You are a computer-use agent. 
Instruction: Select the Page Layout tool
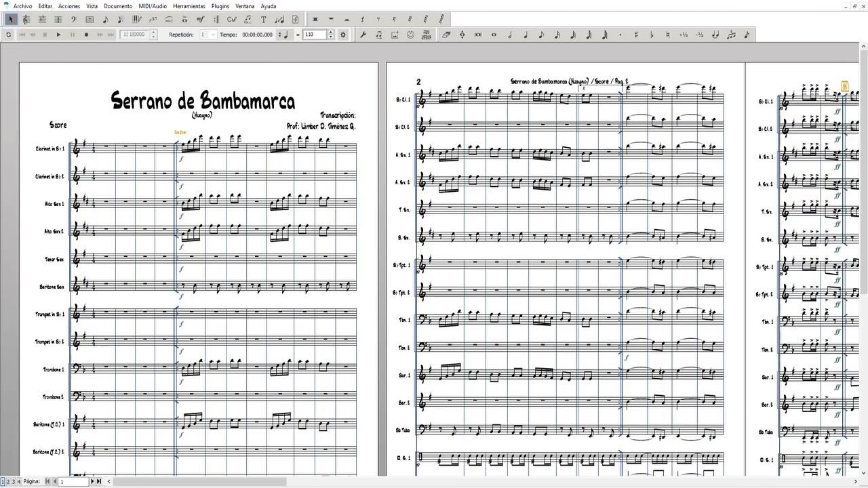point(296,19)
